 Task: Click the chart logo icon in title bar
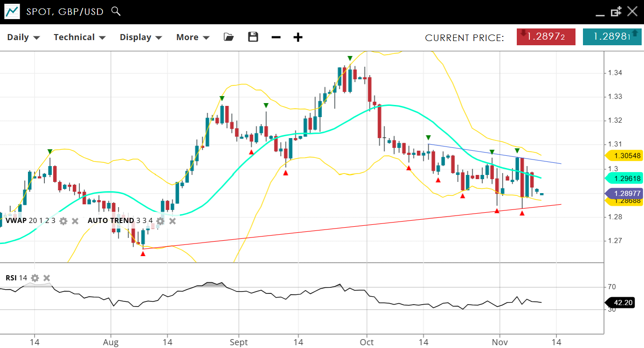coord(13,12)
